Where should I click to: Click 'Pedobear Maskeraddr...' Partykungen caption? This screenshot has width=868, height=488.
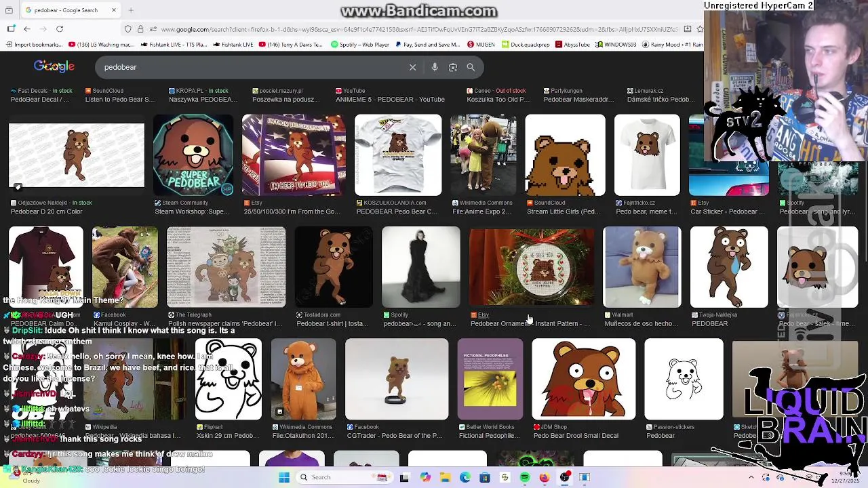[x=578, y=99]
